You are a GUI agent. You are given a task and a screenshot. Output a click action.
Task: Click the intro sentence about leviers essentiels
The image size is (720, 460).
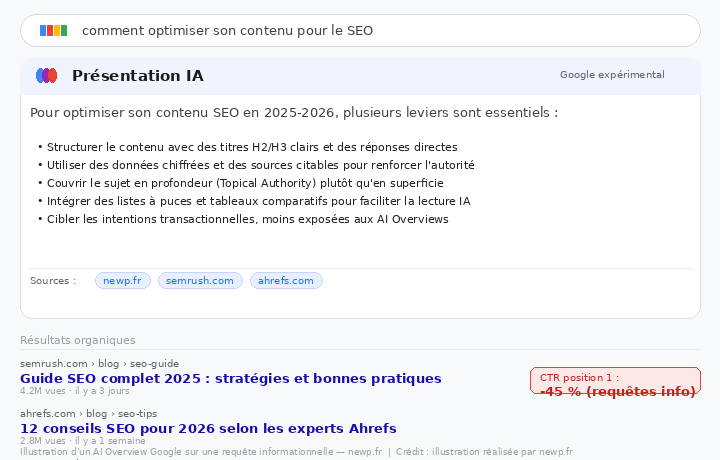[x=294, y=113]
